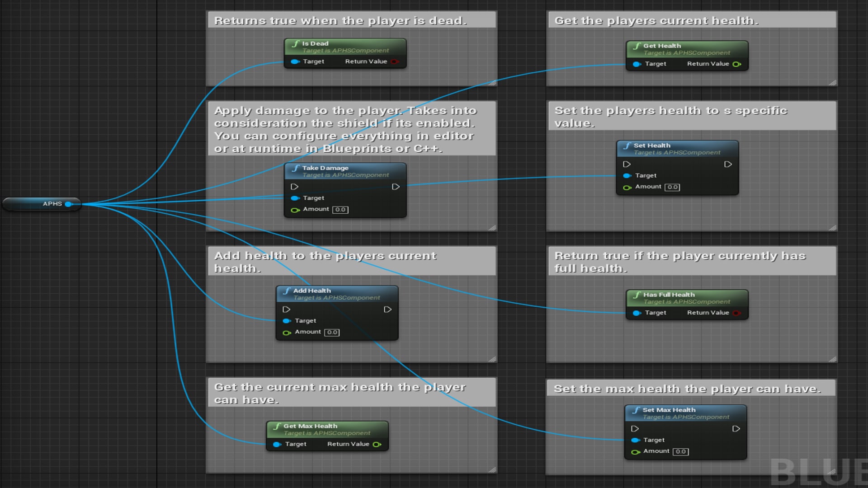Click the output execution pin on Set Health
The image size is (868, 488).
pos(728,164)
